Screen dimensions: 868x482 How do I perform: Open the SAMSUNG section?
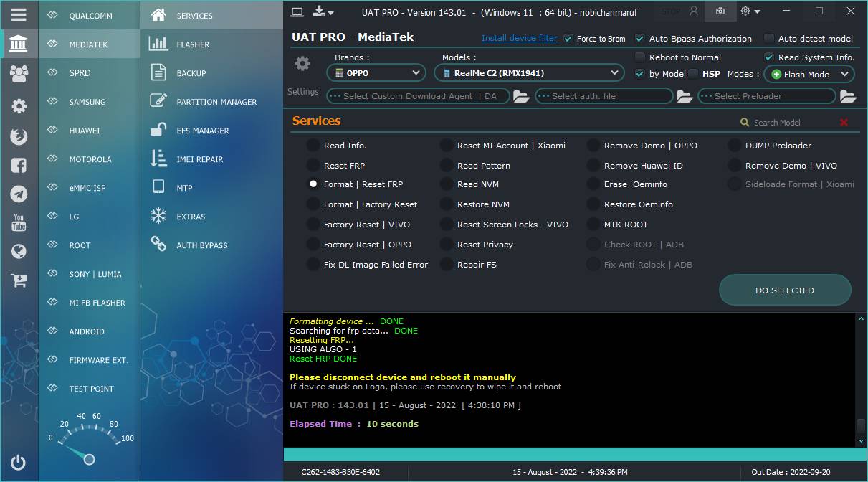[90, 102]
